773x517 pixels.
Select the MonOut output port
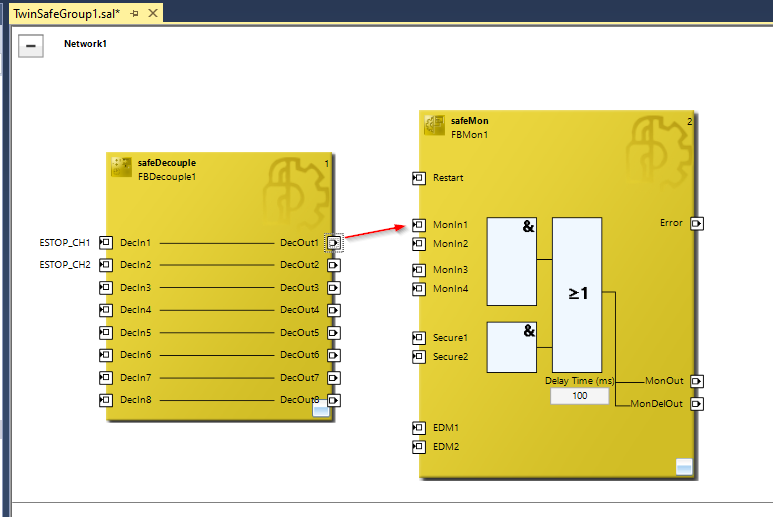(x=697, y=381)
